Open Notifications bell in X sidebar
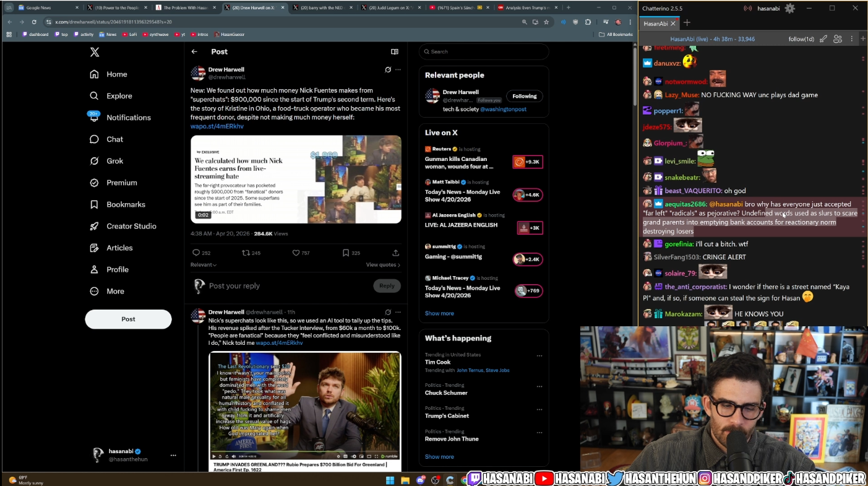Image resolution: width=868 pixels, height=486 pixels. (x=119, y=118)
